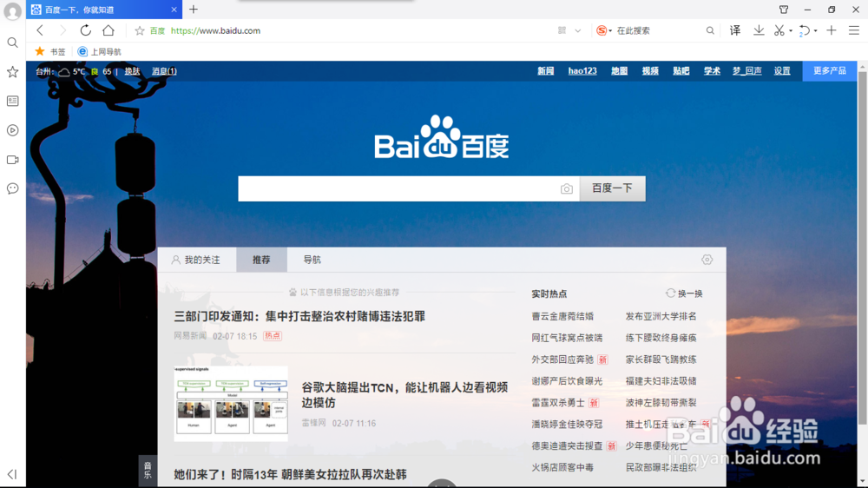Image resolution: width=868 pixels, height=488 pixels.
Task: Open hot topic 发布亚洲大学排名
Action: coord(661,316)
